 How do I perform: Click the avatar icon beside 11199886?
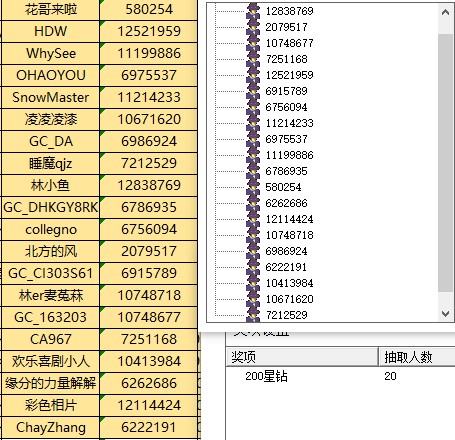tap(253, 155)
